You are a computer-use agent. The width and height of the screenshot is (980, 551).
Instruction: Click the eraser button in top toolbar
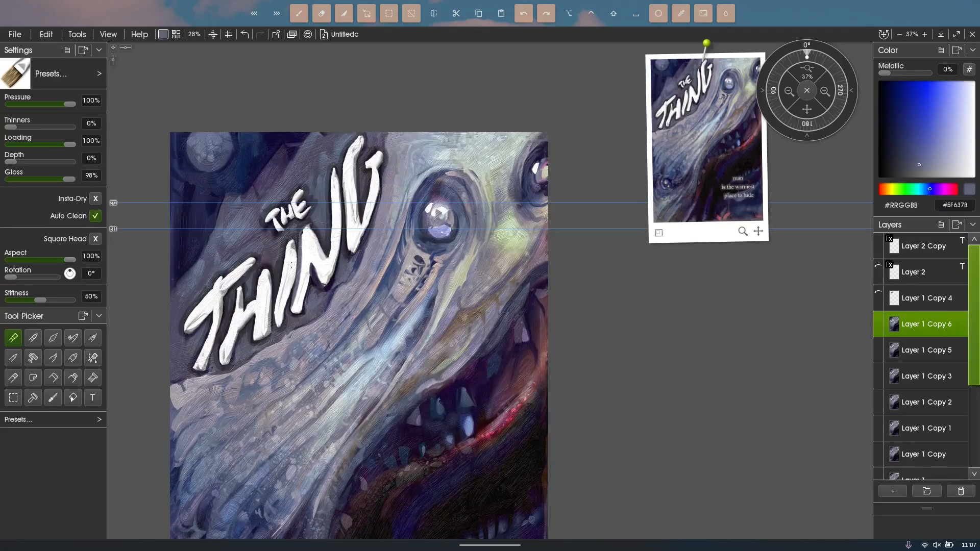[x=322, y=13]
